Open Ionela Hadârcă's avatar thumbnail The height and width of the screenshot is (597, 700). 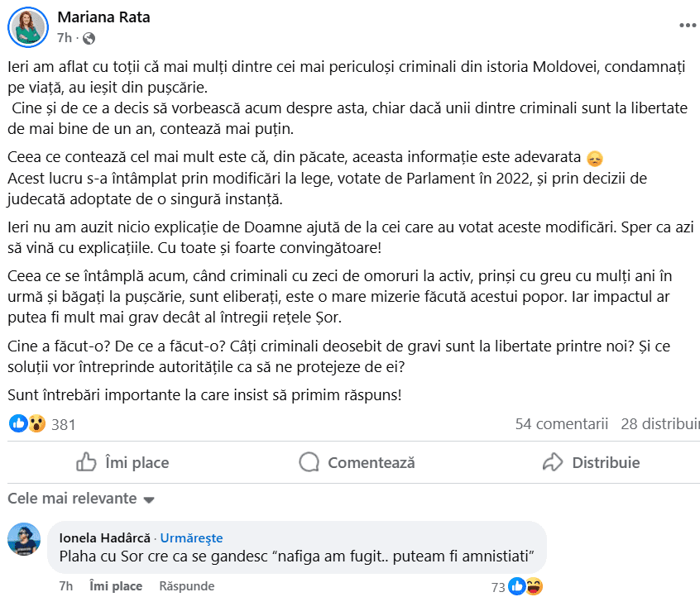click(24, 540)
